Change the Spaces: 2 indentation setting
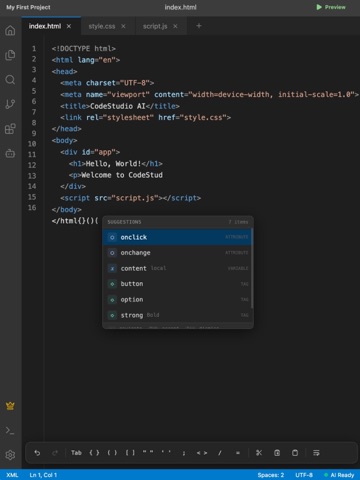Viewport: 360px width, 480px height. coord(271,475)
